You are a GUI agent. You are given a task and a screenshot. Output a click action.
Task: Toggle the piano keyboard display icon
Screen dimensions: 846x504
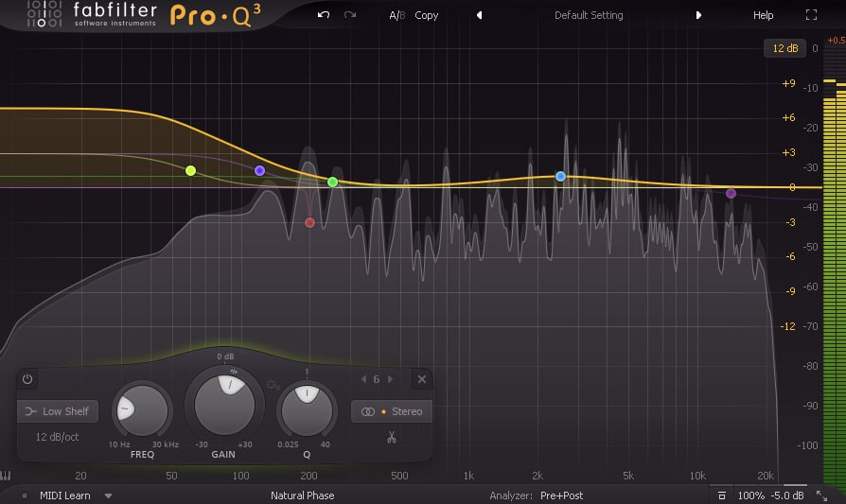(x=6, y=475)
